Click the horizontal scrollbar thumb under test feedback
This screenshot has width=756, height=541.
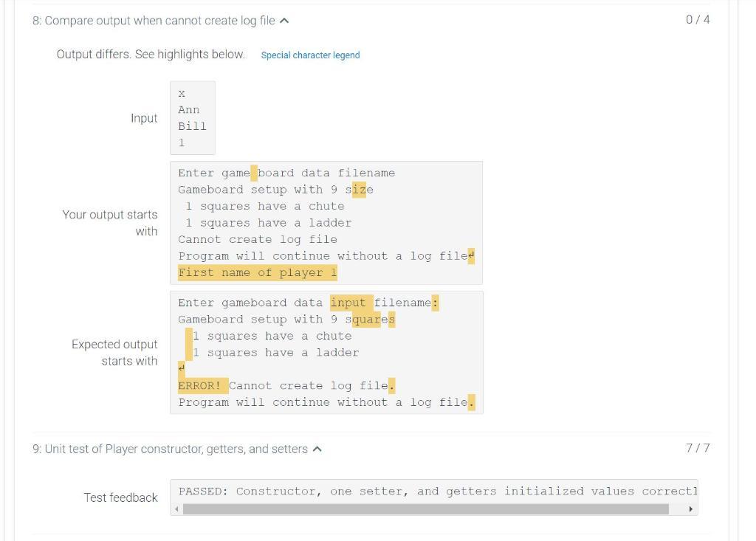click(426, 509)
